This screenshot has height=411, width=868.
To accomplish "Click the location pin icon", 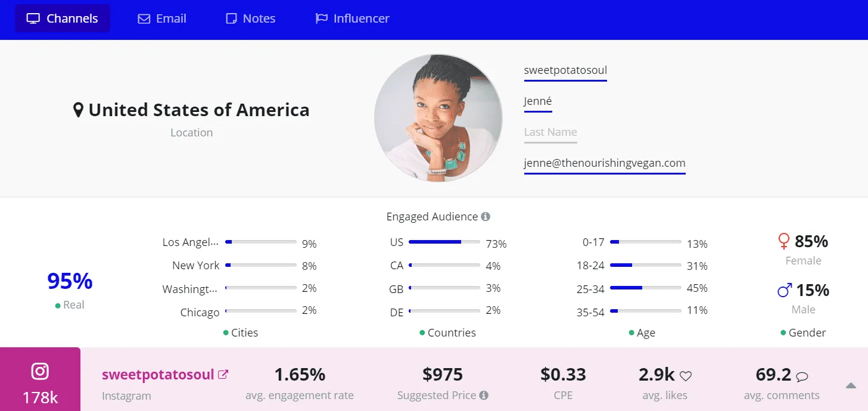I will click(x=78, y=110).
